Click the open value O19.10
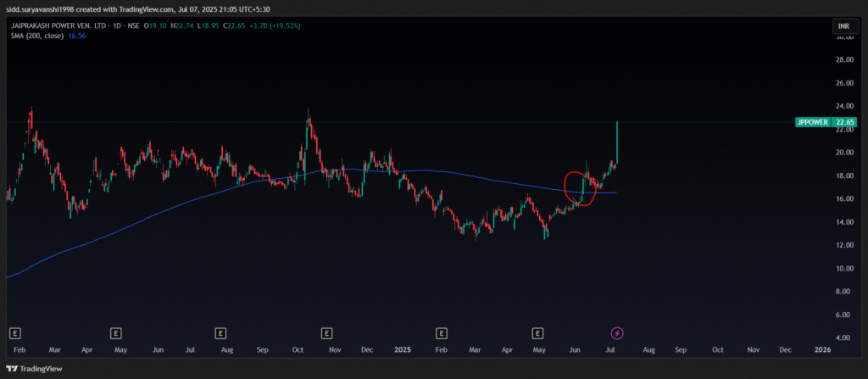Image resolution: width=868 pixels, height=379 pixels. (155, 25)
